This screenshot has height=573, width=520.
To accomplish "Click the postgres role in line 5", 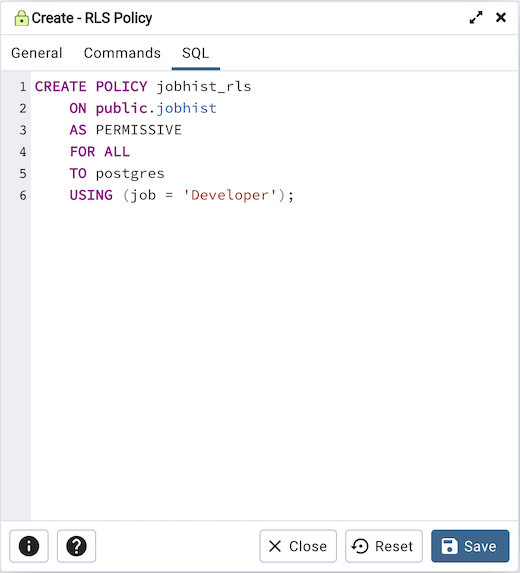I will coord(130,173).
